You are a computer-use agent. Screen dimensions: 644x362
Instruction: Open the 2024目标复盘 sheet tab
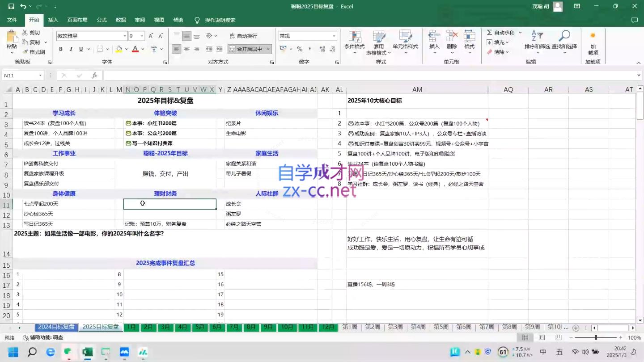[56, 327]
